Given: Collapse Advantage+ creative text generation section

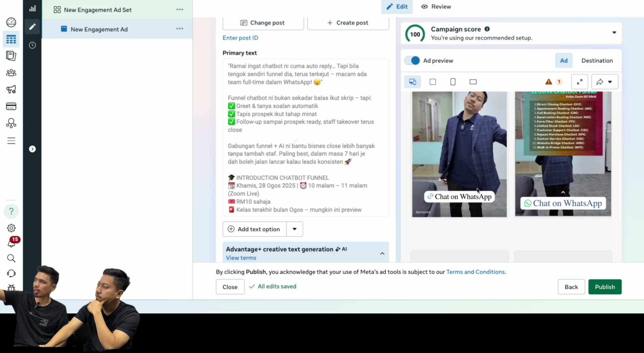Looking at the screenshot, I should click(382, 253).
